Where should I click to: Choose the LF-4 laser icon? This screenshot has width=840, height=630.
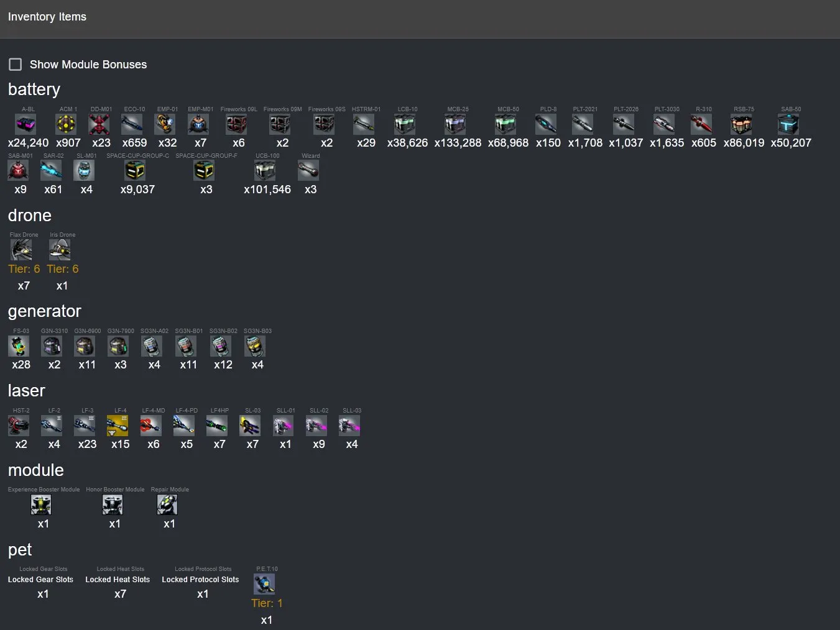click(x=118, y=426)
